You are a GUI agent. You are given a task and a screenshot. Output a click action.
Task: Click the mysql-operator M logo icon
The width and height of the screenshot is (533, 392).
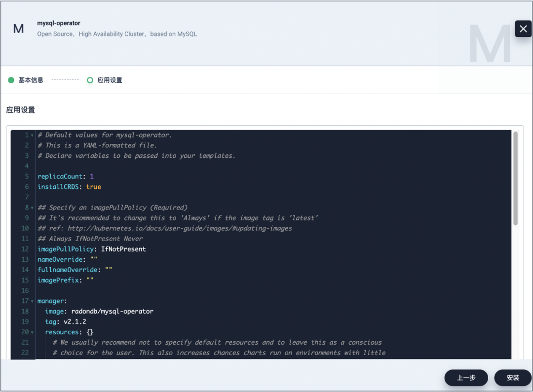(18, 29)
